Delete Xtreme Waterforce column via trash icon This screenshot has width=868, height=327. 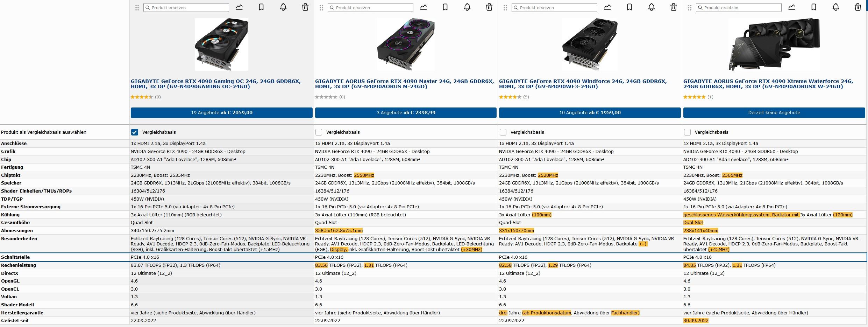858,7
